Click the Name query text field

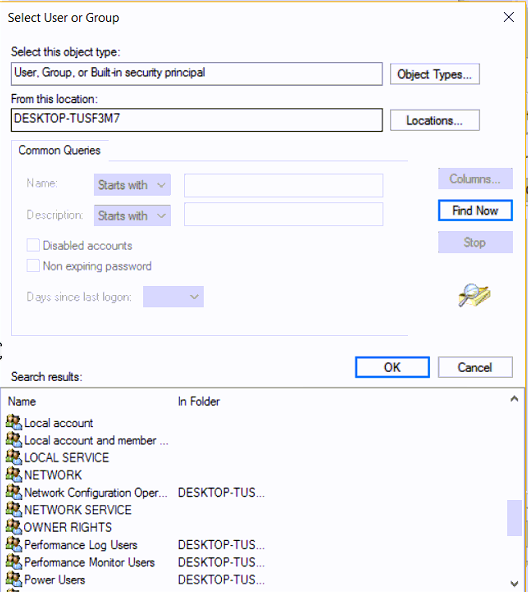tap(284, 185)
